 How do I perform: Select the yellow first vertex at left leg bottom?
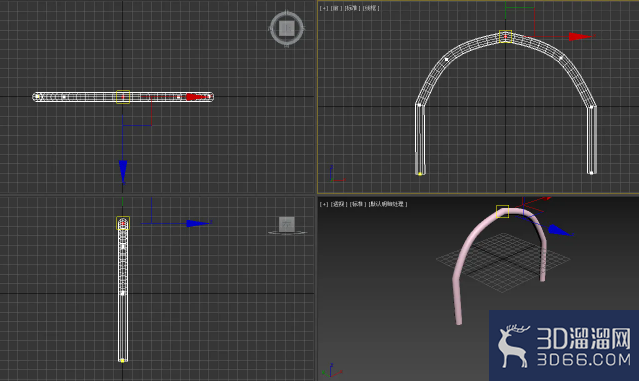coord(420,174)
